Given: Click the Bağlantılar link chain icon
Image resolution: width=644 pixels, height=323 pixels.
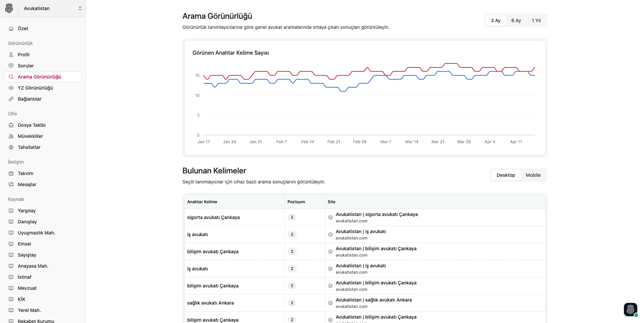Looking at the screenshot, I should (x=11, y=99).
